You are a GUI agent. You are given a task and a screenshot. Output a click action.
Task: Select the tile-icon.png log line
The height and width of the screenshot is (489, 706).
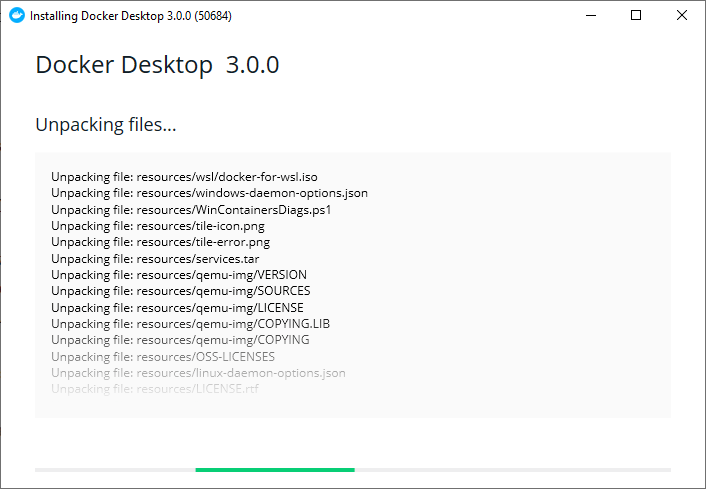(x=158, y=226)
